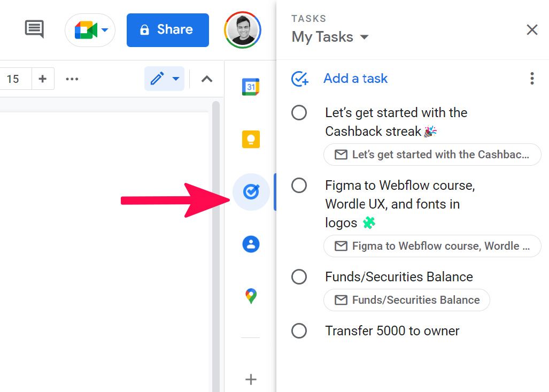Image resolution: width=549 pixels, height=392 pixels.
Task: Open the ellipsis more options menu
Action: [x=72, y=78]
